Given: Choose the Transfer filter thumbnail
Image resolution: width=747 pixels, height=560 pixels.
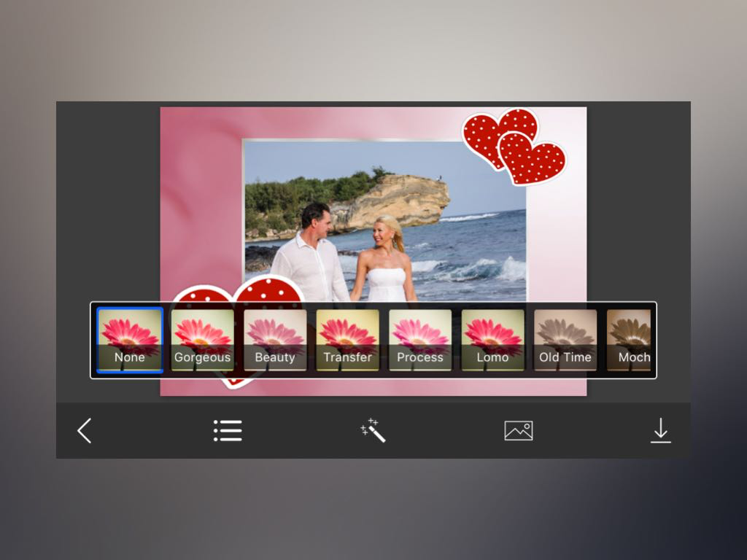Looking at the screenshot, I should [347, 340].
